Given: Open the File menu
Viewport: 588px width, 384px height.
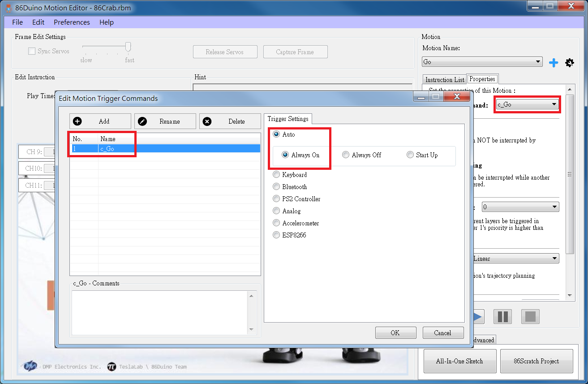Looking at the screenshot, I should click(x=17, y=22).
